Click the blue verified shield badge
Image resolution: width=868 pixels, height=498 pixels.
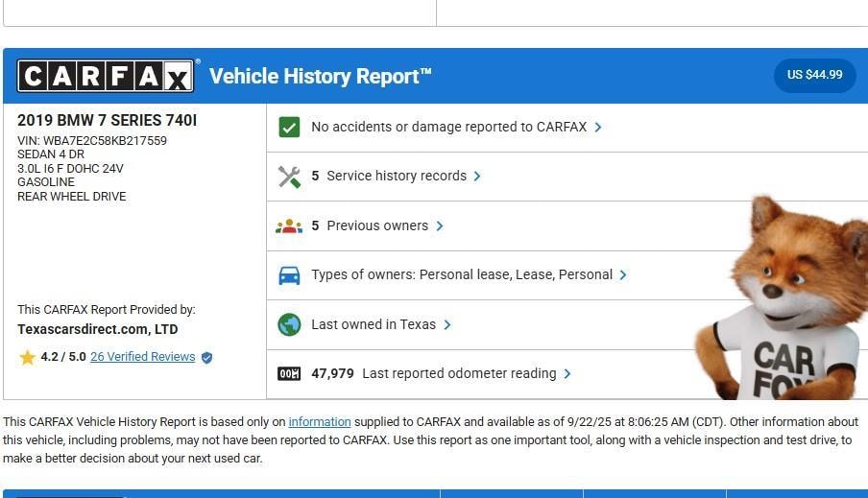pos(206,357)
